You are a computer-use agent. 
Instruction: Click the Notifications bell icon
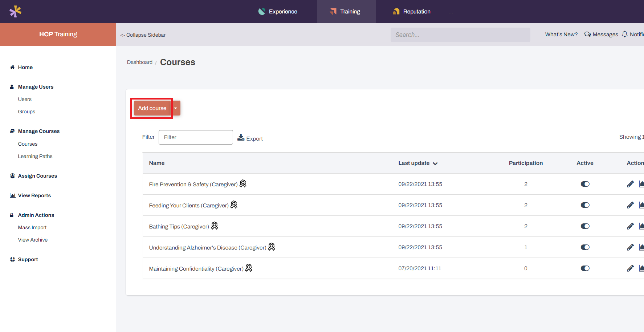pos(624,34)
